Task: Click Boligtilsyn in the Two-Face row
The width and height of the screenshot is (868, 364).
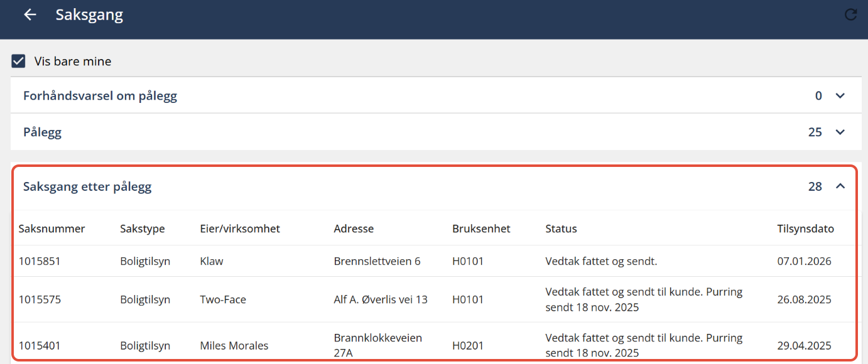Action: pos(145,300)
